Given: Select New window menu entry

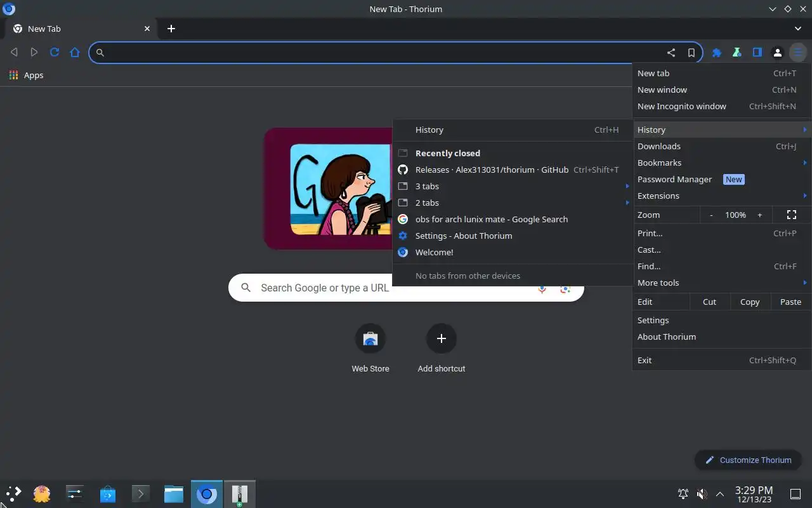Looking at the screenshot, I should pos(722,90).
